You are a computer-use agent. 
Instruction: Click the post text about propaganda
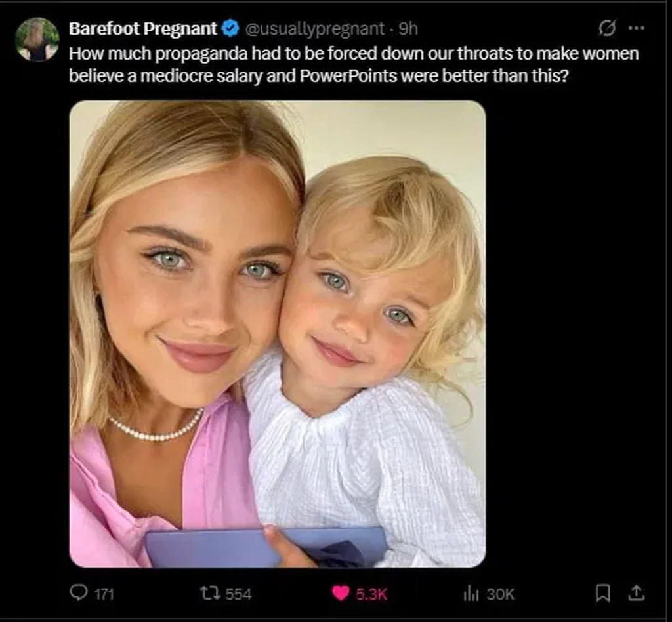pos(353,64)
